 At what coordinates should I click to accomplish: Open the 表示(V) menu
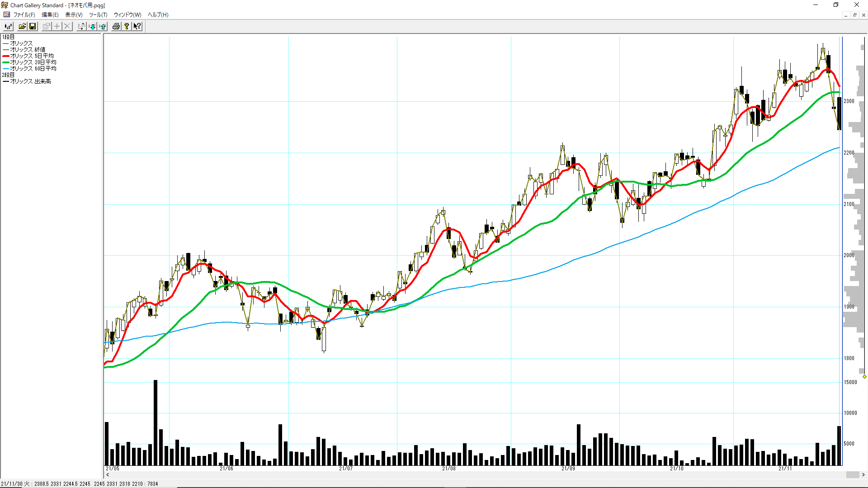74,15
